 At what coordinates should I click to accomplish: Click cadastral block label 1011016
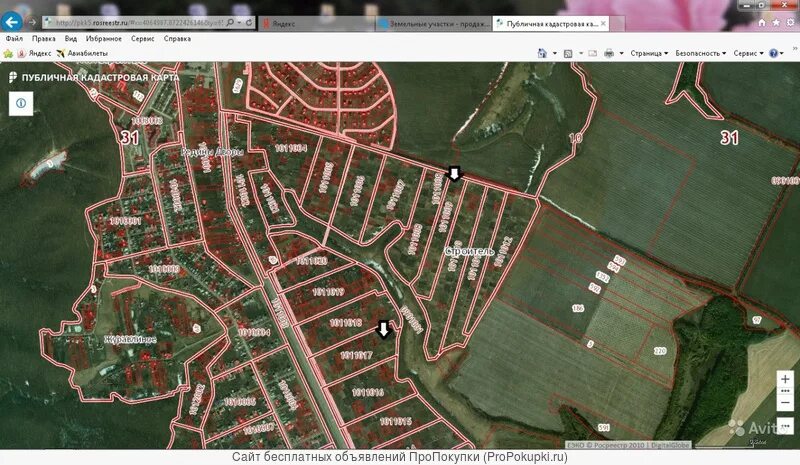click(368, 392)
